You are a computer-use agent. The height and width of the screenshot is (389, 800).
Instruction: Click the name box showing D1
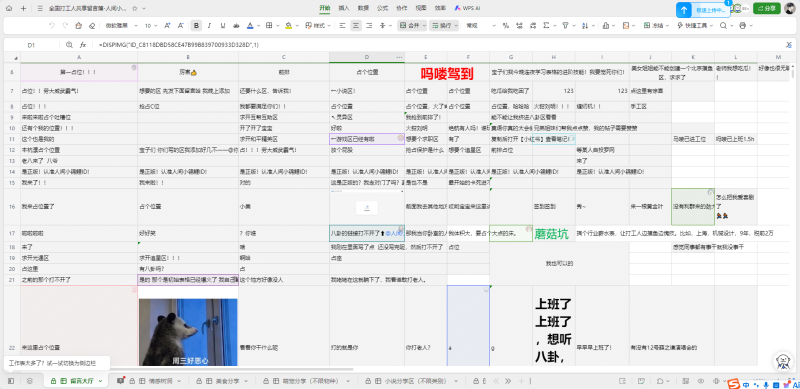pyautogui.click(x=32, y=45)
